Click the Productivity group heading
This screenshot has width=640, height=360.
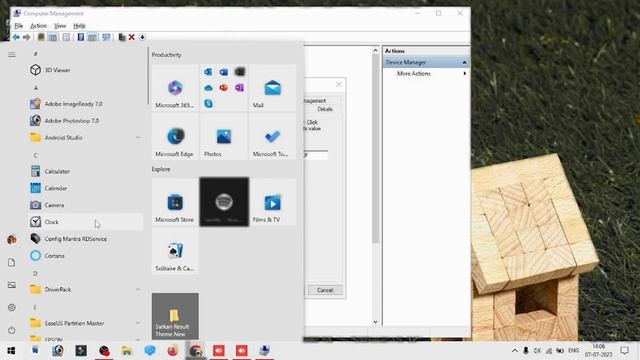tap(167, 55)
